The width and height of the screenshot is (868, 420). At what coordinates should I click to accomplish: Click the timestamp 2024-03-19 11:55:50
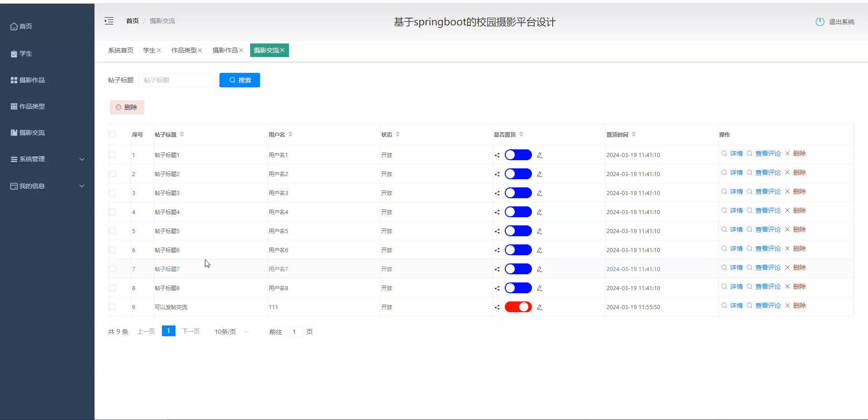[x=633, y=307]
